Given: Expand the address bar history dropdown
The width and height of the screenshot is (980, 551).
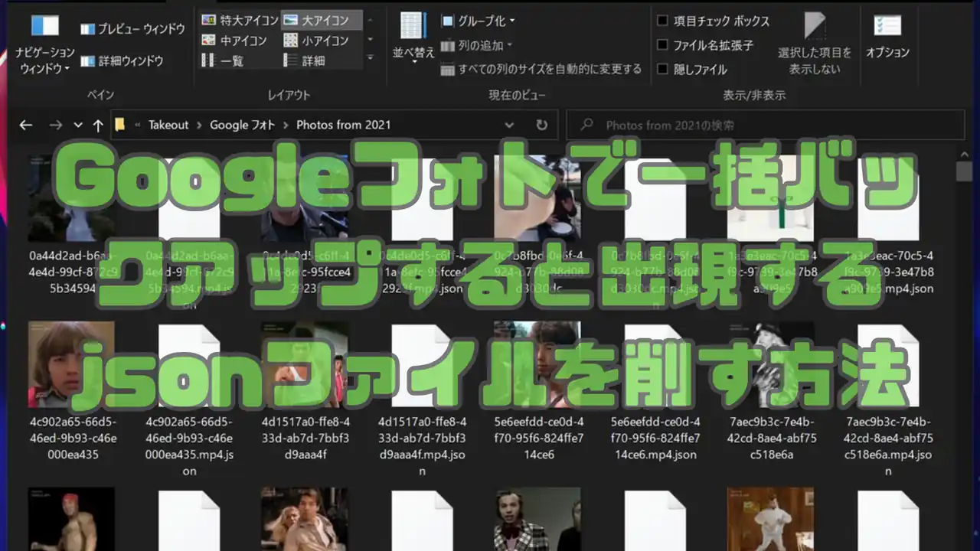Looking at the screenshot, I should point(510,125).
